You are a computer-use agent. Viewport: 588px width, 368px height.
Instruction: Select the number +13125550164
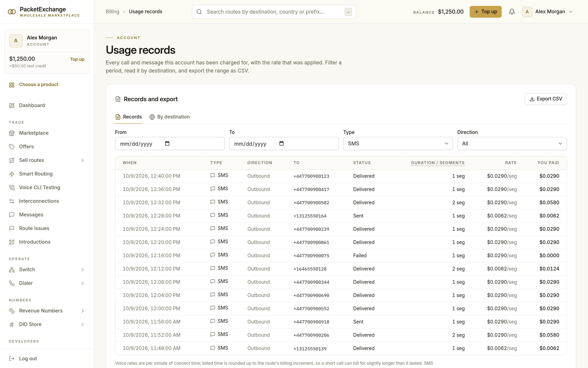coord(310,216)
